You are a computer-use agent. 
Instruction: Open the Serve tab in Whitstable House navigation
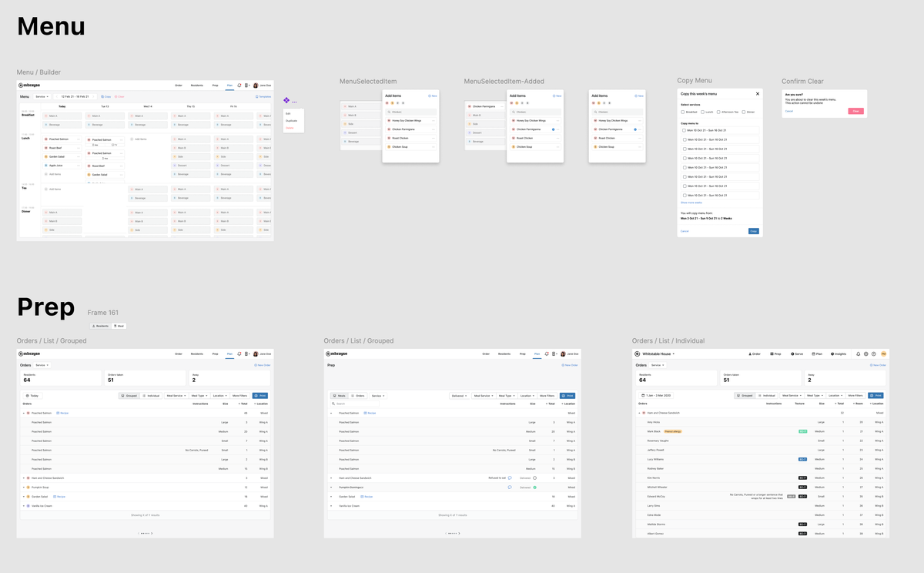797,354
